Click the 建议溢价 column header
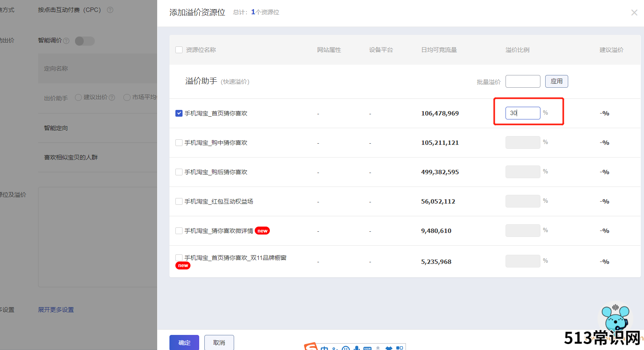Image resolution: width=644 pixels, height=350 pixels. coord(611,50)
